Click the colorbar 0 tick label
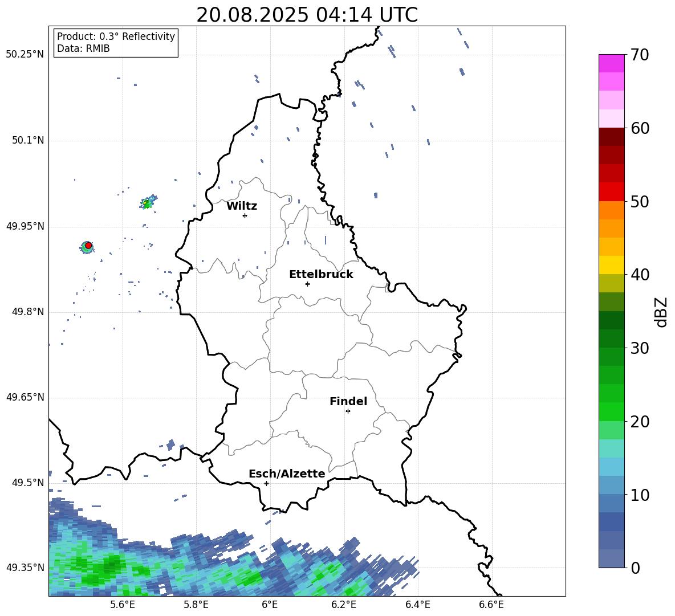The image size is (675, 616). [636, 568]
